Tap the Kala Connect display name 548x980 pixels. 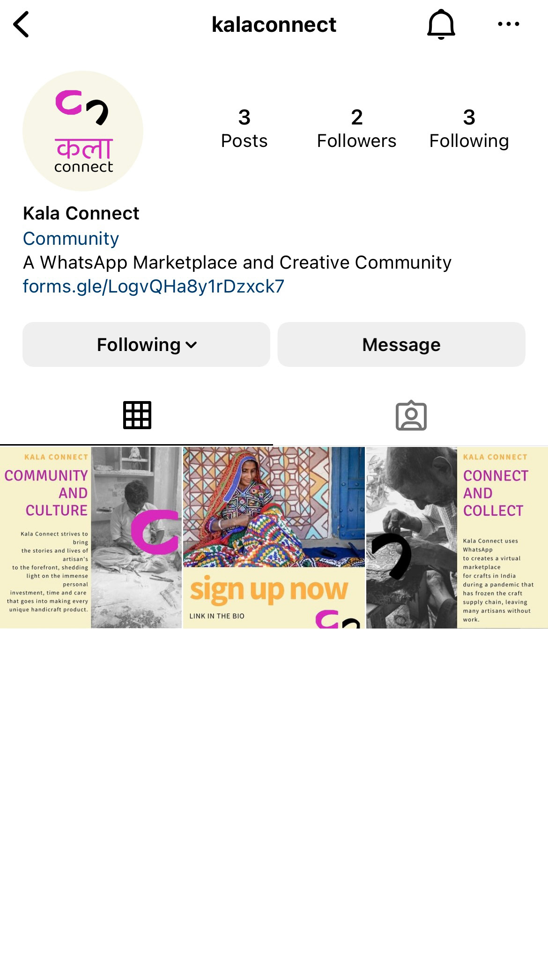[x=81, y=213]
